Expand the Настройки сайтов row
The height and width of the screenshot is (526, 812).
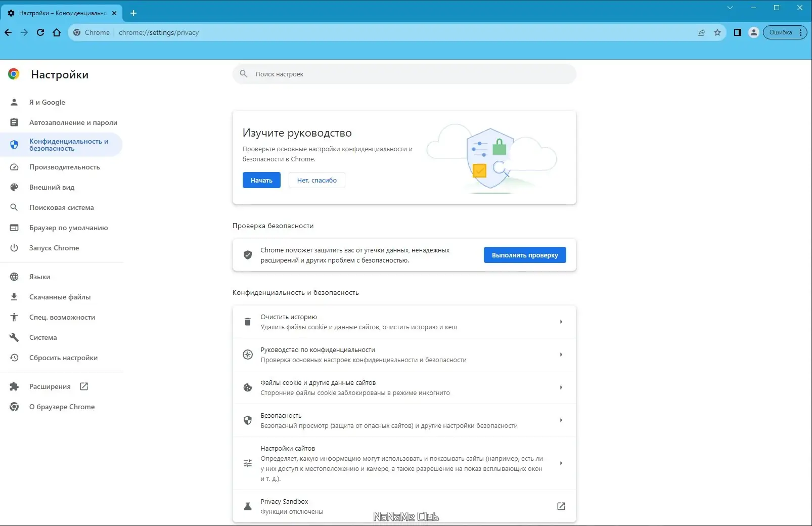coord(561,463)
